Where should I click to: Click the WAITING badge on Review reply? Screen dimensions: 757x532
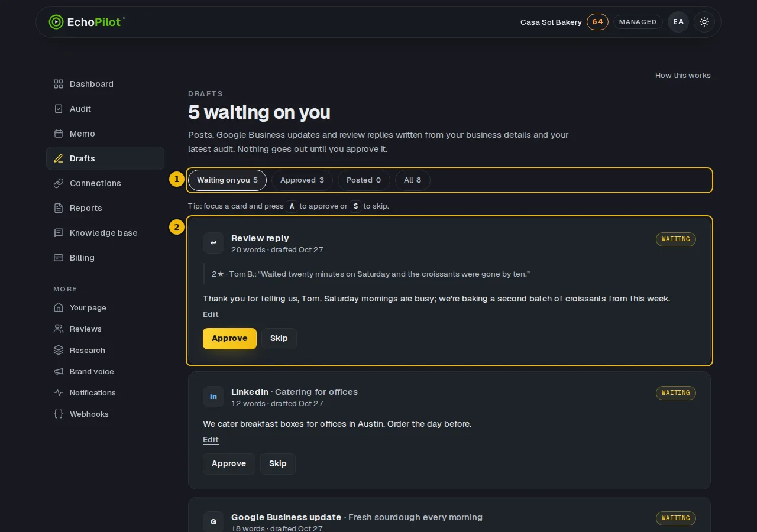click(x=676, y=239)
